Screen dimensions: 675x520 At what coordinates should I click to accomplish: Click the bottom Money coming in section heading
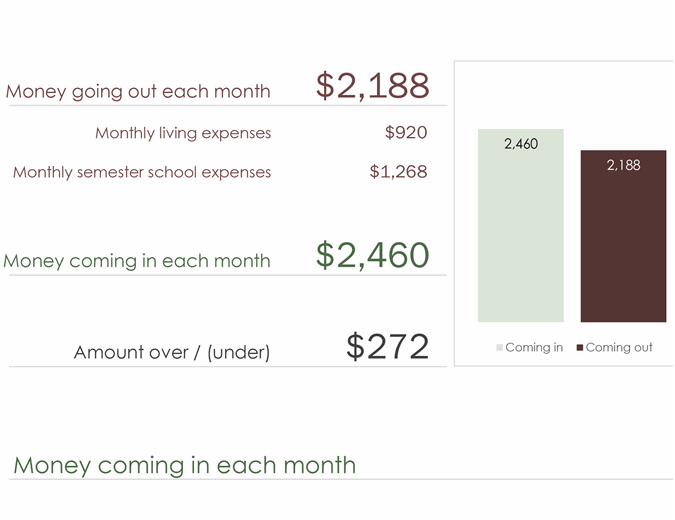[184, 465]
